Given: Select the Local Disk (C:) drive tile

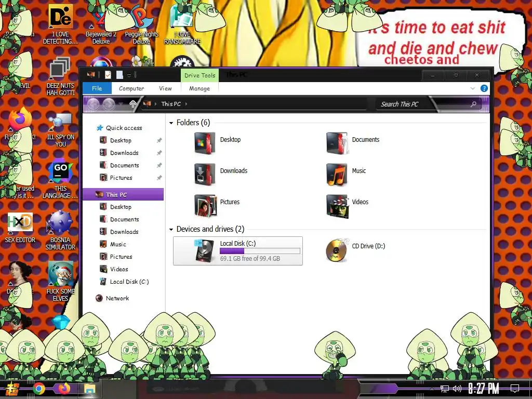Looking at the screenshot, I should click(x=238, y=251).
